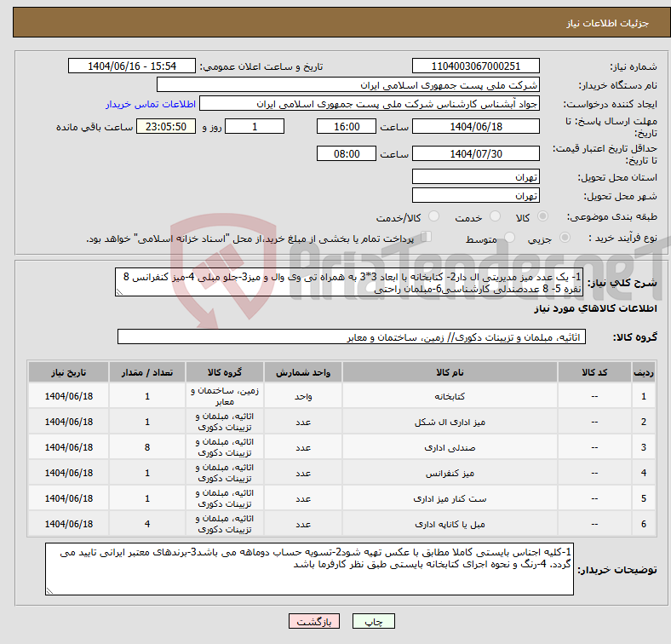The width and height of the screenshot is (671, 644).
Task: Click the شماره نیاز field 1104003067000251
Action: [475, 66]
